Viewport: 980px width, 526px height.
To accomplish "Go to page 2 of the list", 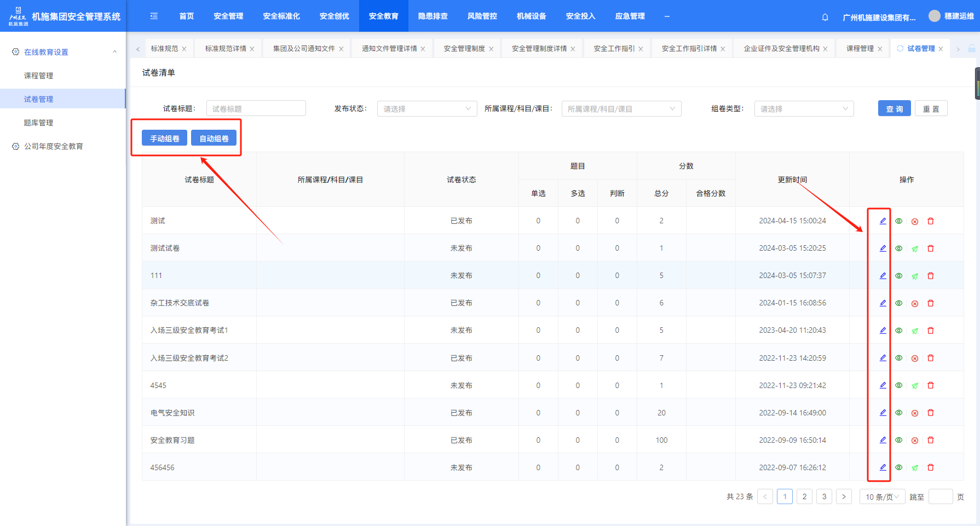I will (x=804, y=497).
